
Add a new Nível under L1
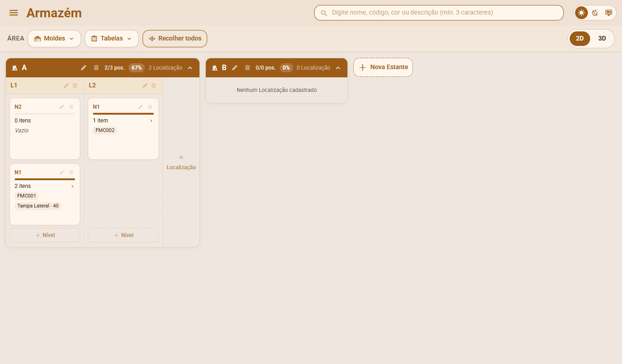point(45,235)
